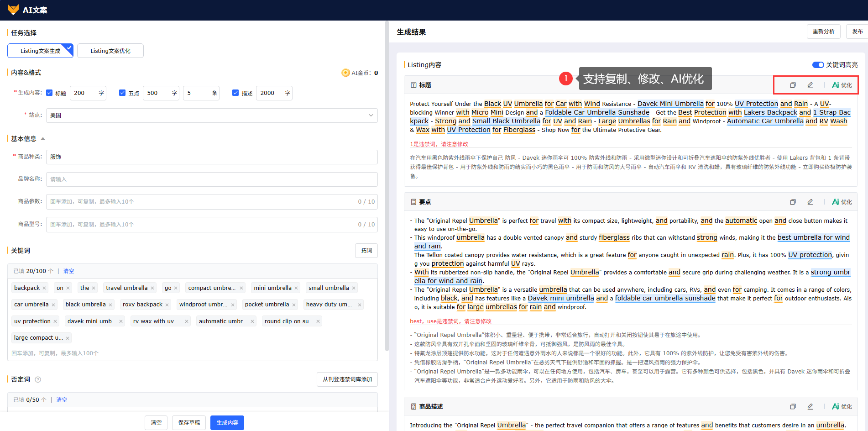Select the Listing文案生成 tab
This screenshot has height=431, width=868.
click(x=40, y=51)
